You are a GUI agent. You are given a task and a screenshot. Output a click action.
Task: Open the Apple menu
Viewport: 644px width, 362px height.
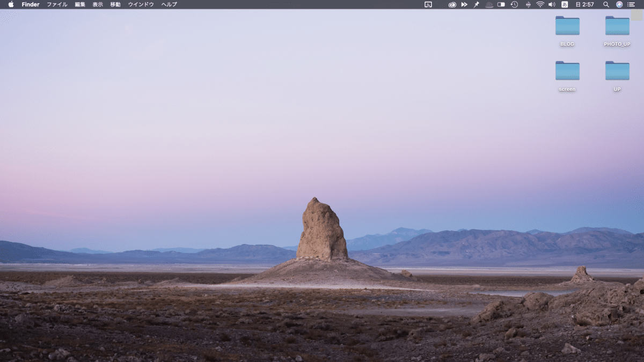point(11,4)
